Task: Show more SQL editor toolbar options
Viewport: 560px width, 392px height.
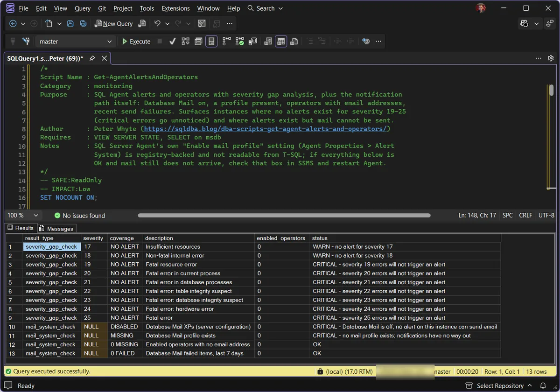Action: point(378,41)
